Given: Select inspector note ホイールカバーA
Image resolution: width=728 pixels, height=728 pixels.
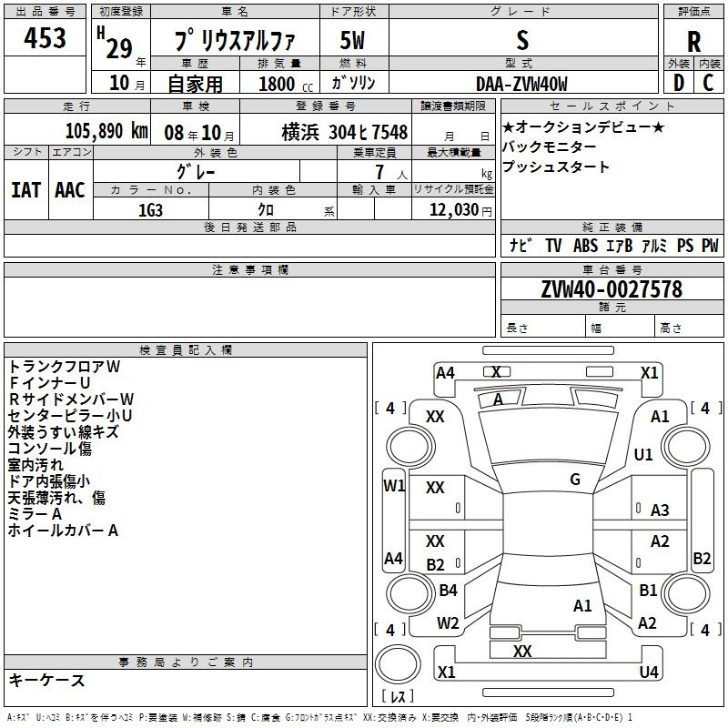Looking at the screenshot, I should (x=63, y=531).
